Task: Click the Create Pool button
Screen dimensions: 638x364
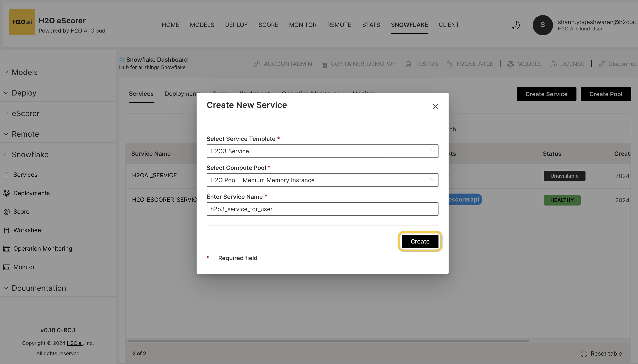Action: tap(606, 94)
